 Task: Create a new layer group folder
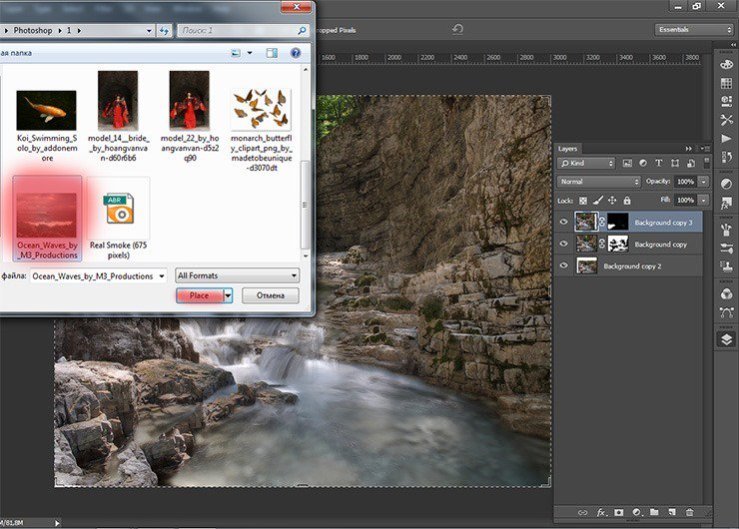point(653,512)
